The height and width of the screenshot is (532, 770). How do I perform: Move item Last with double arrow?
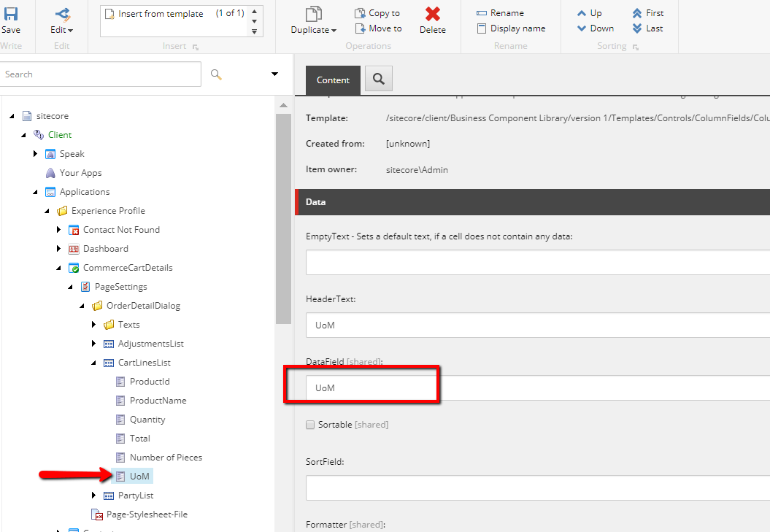click(637, 28)
